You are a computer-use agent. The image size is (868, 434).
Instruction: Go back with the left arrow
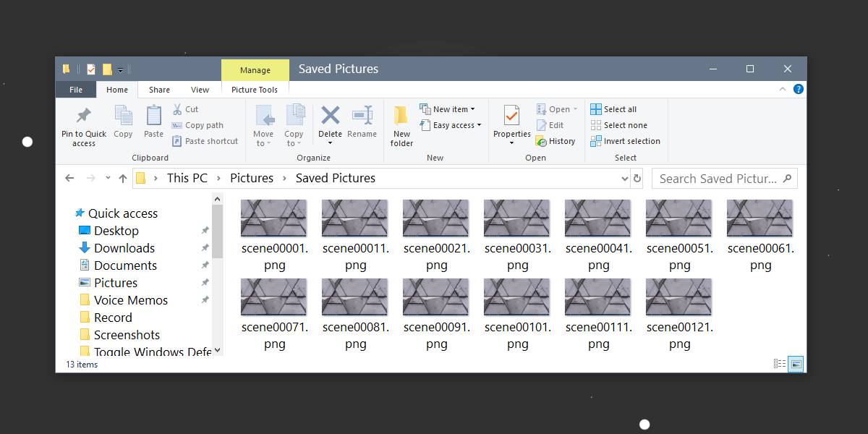[x=69, y=178]
